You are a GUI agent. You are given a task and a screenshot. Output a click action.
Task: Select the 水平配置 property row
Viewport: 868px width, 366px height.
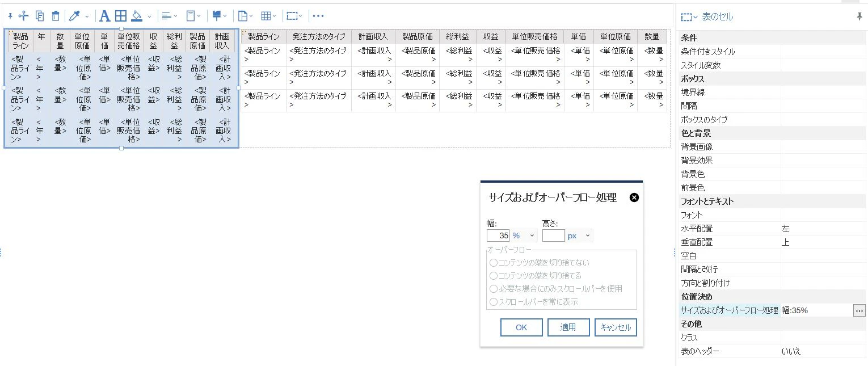772,229
